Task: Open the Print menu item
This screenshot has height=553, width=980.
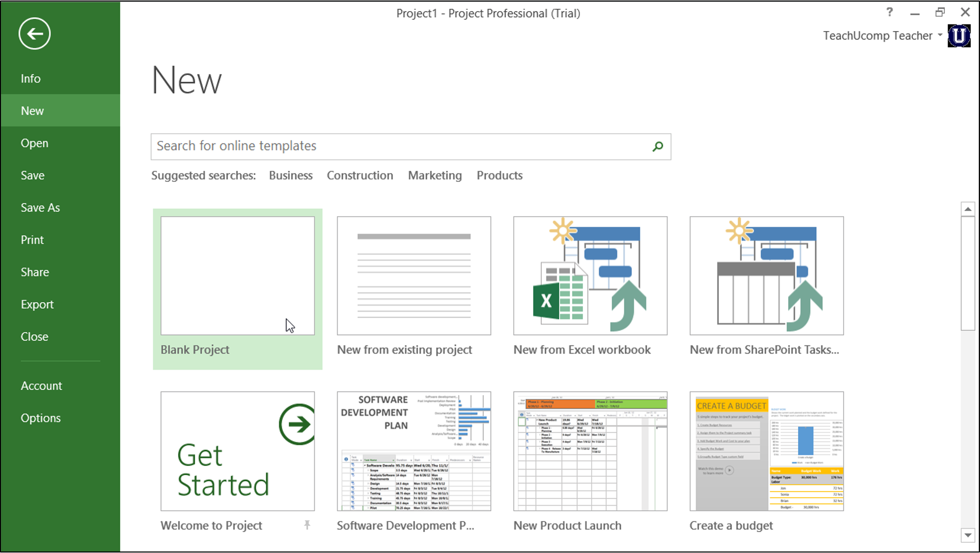Action: pyautogui.click(x=32, y=240)
